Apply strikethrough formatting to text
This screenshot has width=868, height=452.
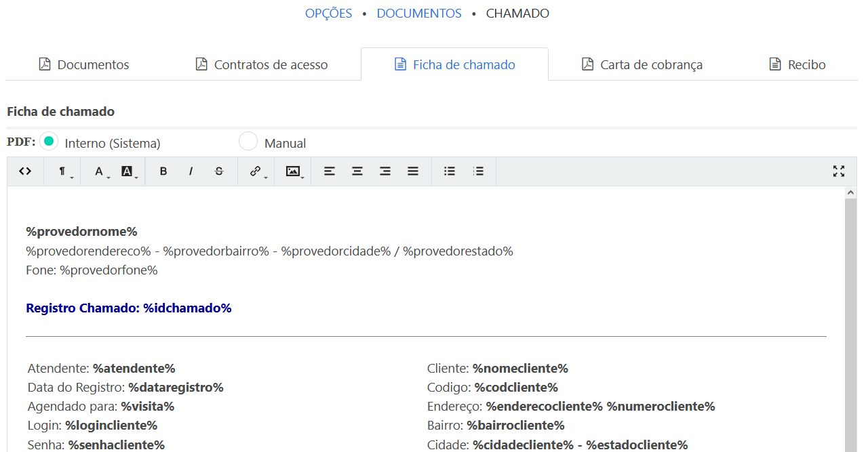219,171
